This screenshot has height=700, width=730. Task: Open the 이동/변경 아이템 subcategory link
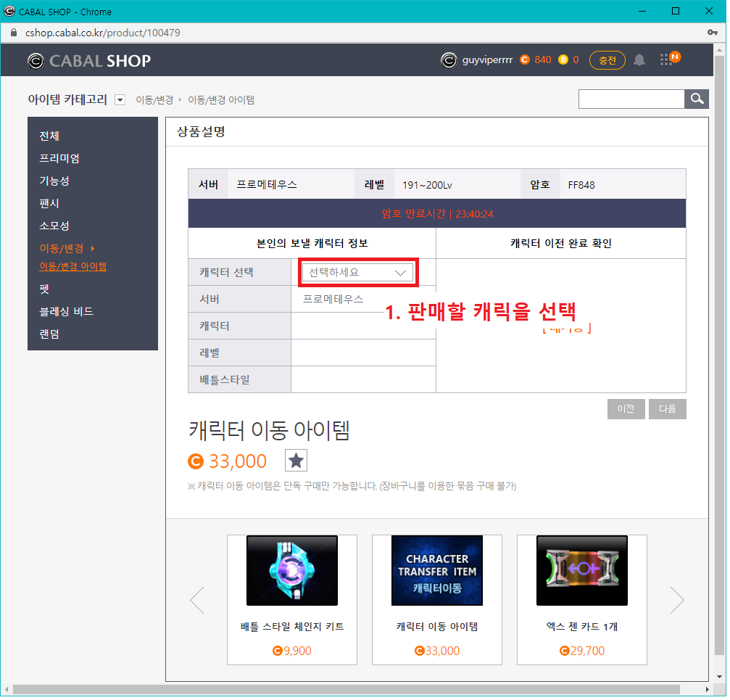point(73,268)
